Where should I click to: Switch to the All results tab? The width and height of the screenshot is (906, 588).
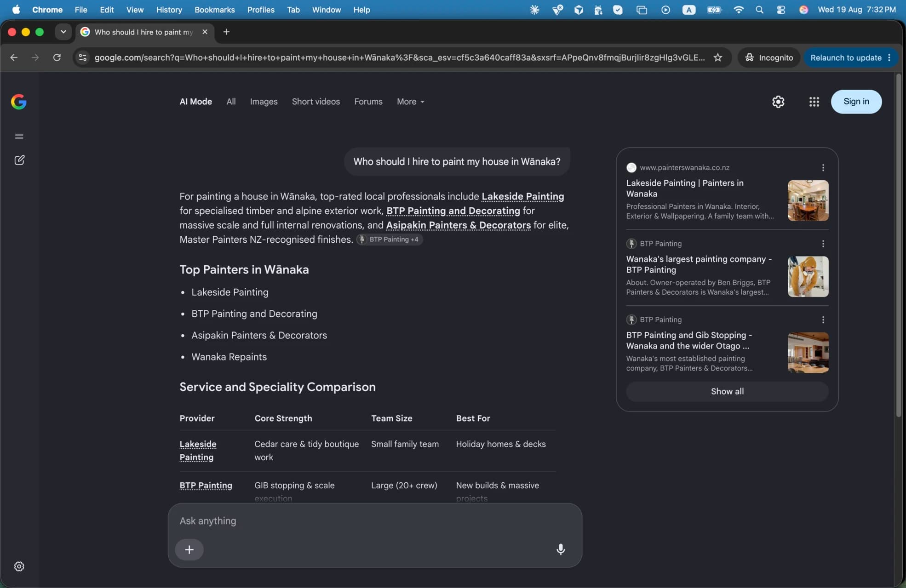point(231,102)
